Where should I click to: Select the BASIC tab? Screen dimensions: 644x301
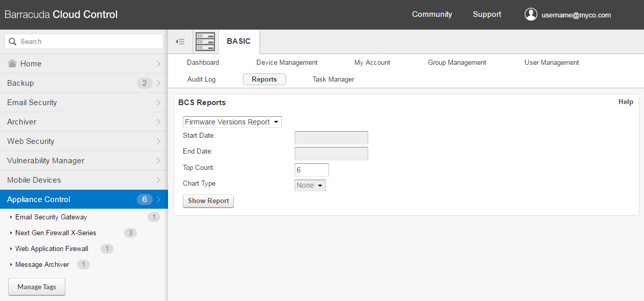(238, 41)
